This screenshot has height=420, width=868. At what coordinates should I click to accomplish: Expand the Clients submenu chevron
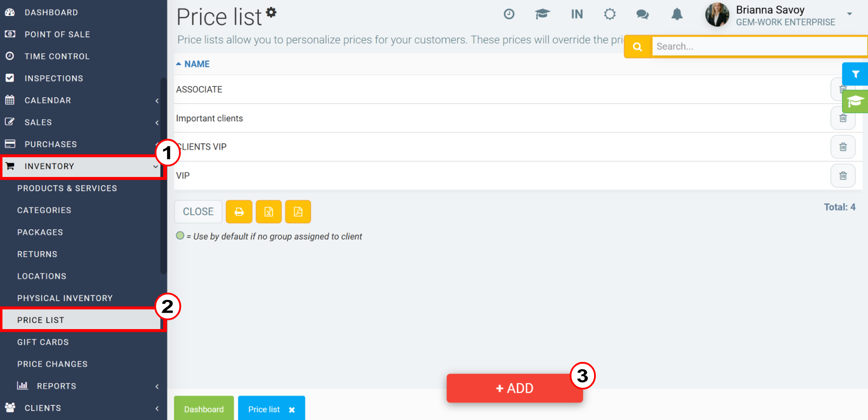[157, 408]
